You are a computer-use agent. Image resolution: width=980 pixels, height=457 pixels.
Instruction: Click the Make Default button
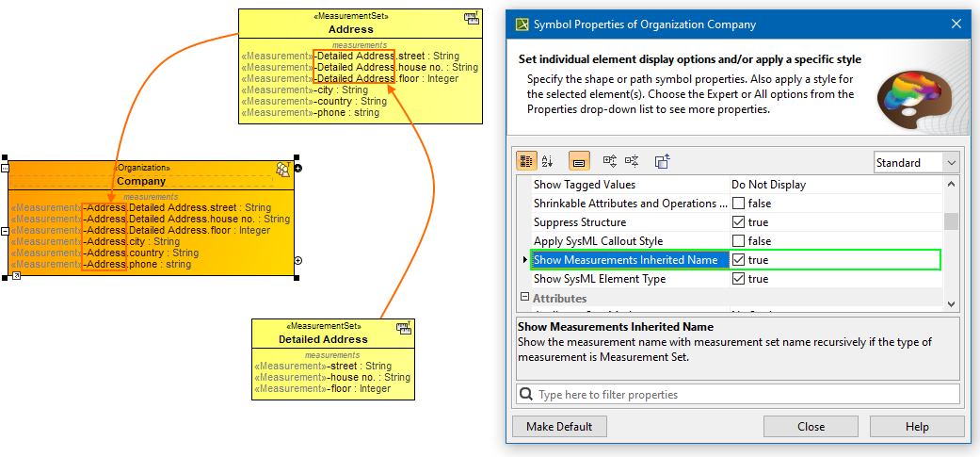coord(559,427)
